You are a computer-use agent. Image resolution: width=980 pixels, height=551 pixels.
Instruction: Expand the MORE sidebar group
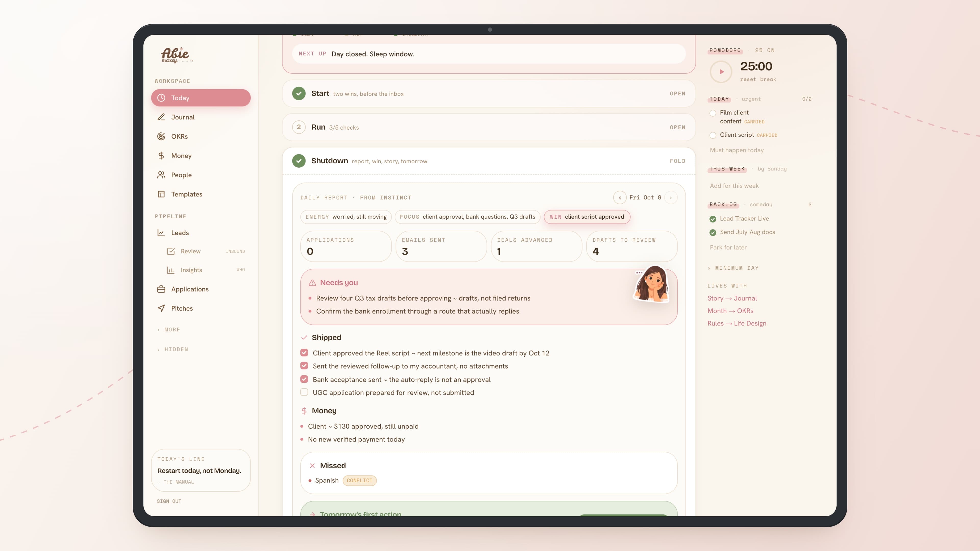[x=168, y=330]
